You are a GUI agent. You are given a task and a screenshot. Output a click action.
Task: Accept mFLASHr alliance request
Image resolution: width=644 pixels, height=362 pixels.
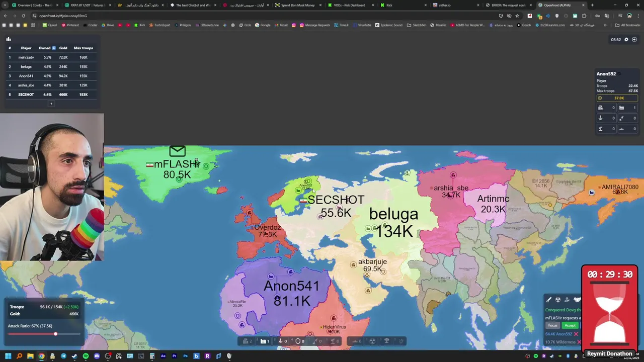point(570,325)
